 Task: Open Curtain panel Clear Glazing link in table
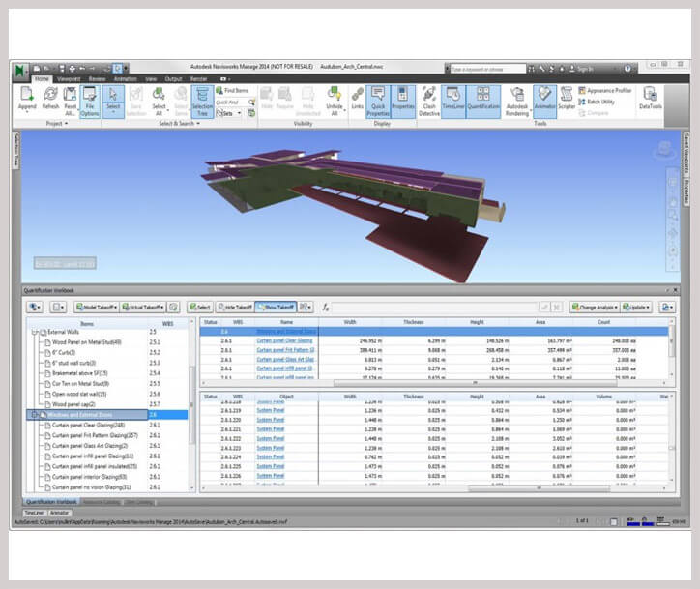(x=284, y=340)
